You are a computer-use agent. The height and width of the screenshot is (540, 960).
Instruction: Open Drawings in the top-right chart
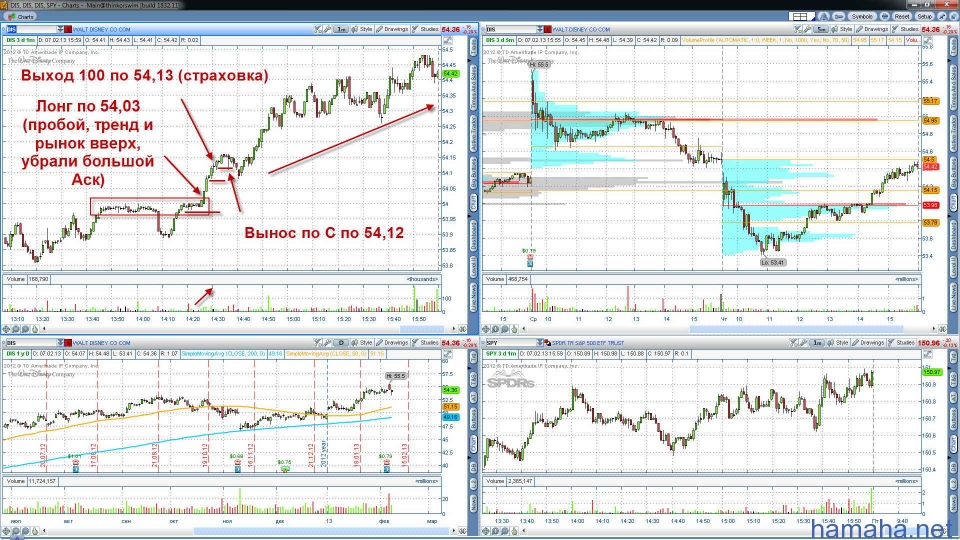tap(872, 29)
